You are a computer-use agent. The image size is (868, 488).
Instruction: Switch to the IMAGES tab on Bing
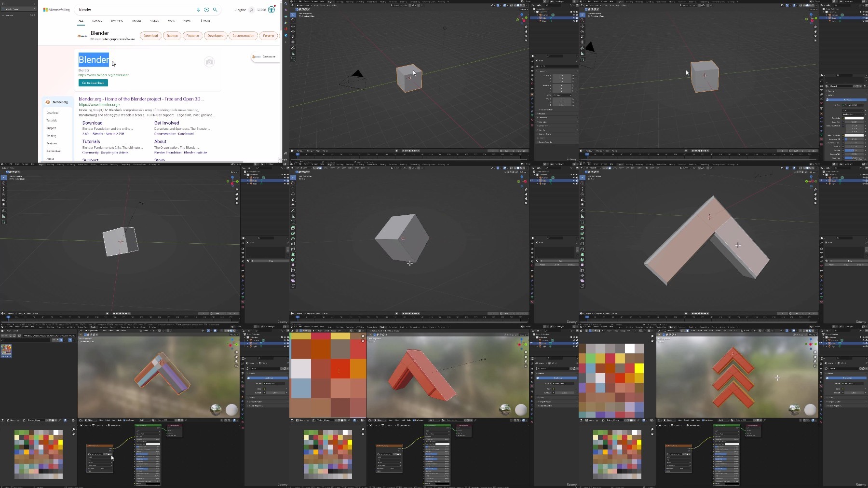(x=137, y=21)
